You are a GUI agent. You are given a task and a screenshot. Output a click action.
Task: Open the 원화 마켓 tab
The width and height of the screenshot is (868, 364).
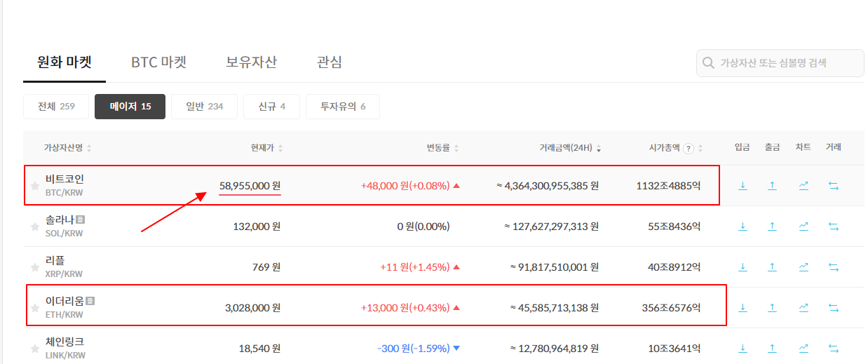click(65, 62)
